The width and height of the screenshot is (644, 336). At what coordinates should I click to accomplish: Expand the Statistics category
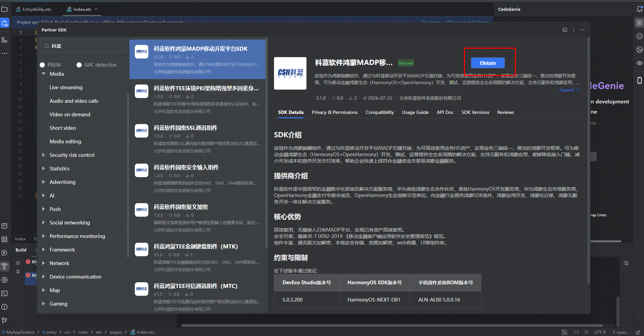pyautogui.click(x=44, y=168)
